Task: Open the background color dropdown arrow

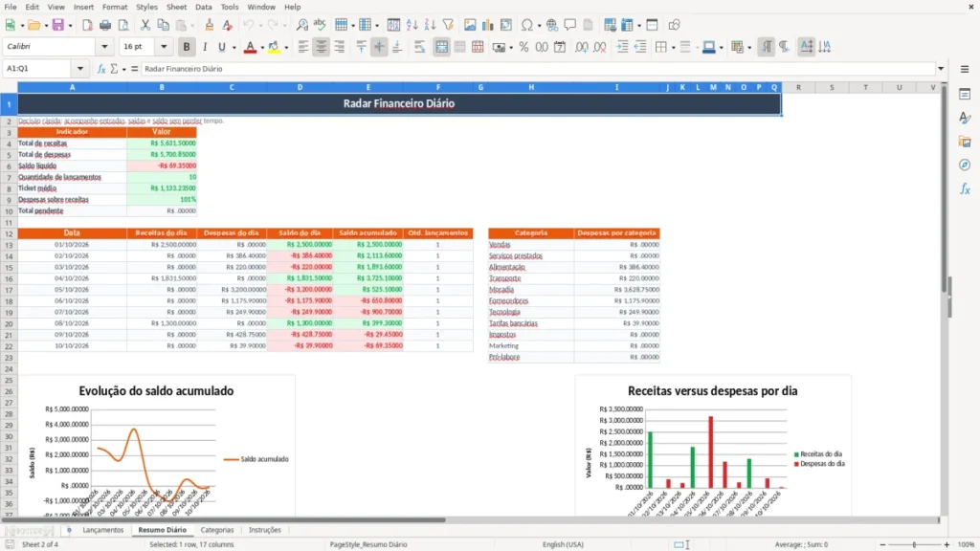Action: tap(722, 48)
